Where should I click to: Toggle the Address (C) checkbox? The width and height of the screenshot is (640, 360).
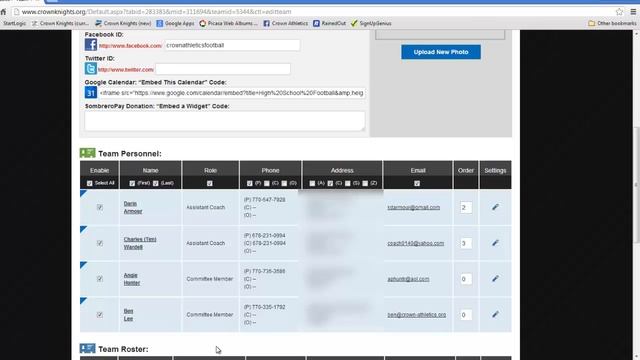click(x=330, y=183)
